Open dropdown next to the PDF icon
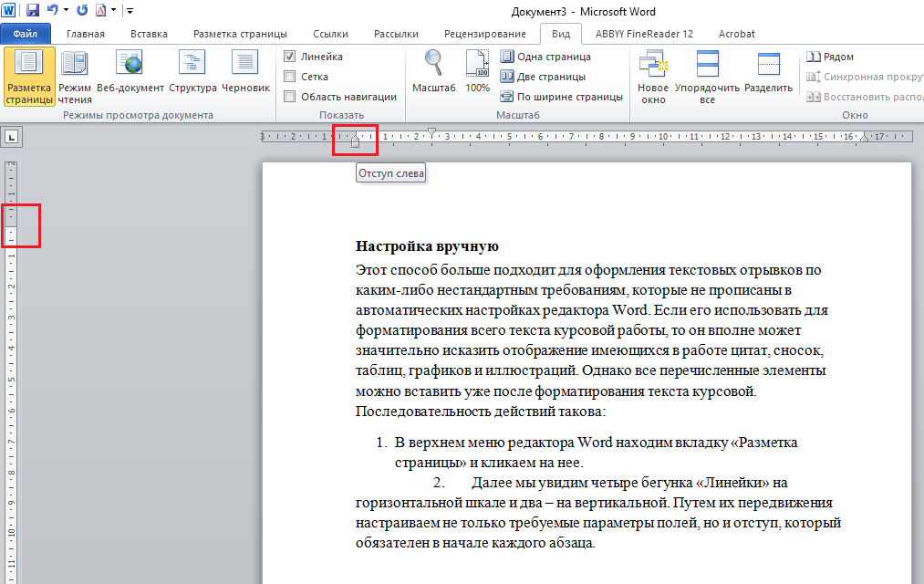This screenshot has height=584, width=924. (x=114, y=10)
